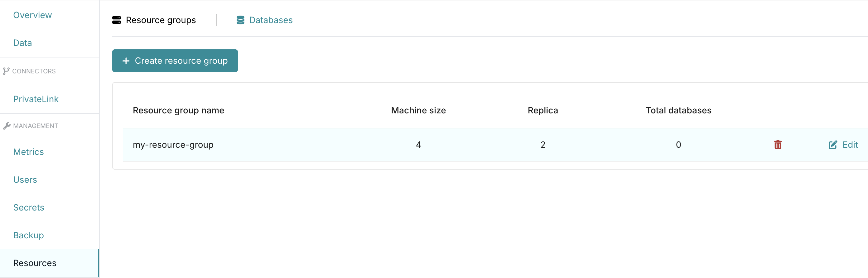Select the my-resource-group row name
Image resolution: width=868 pixels, height=278 pixels.
point(173,145)
